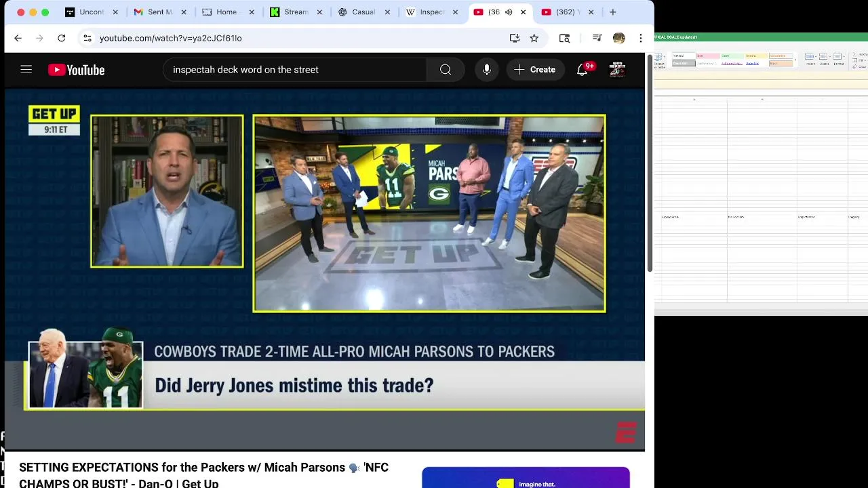Bookmark this page with the star icon
This screenshot has width=868, height=488.
(534, 38)
